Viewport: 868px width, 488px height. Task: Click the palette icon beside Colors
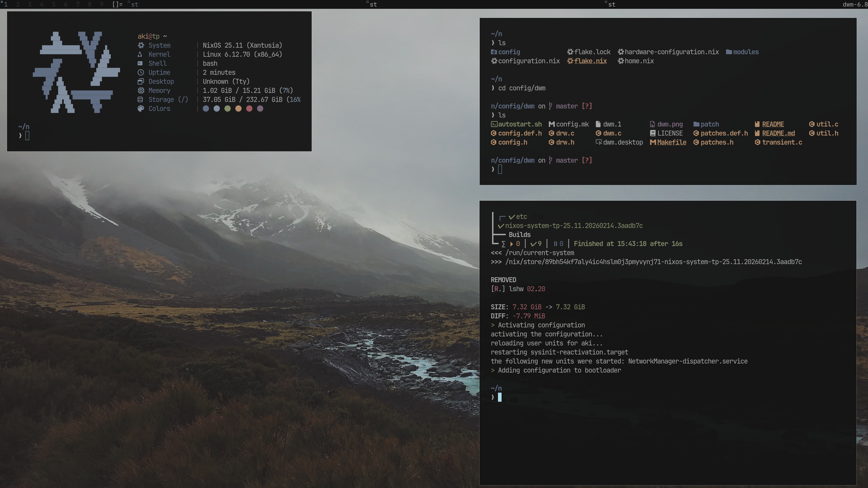pos(141,108)
